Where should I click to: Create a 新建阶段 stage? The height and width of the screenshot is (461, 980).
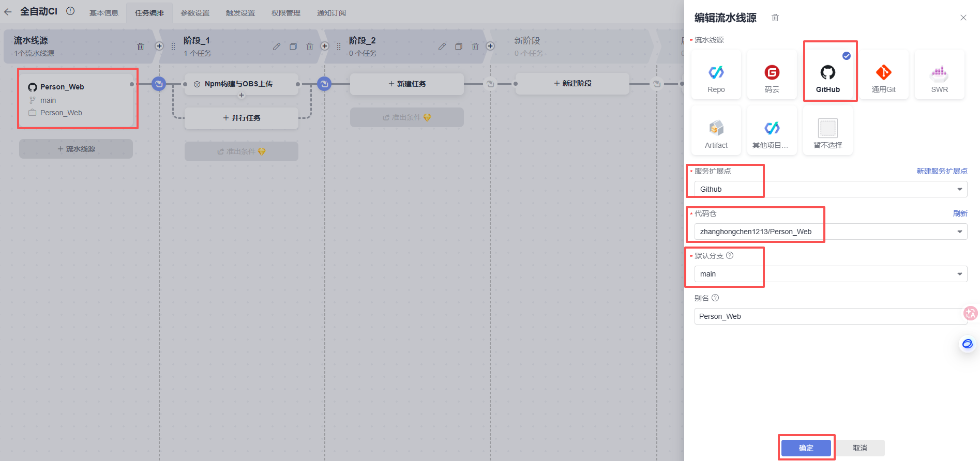[x=572, y=83]
